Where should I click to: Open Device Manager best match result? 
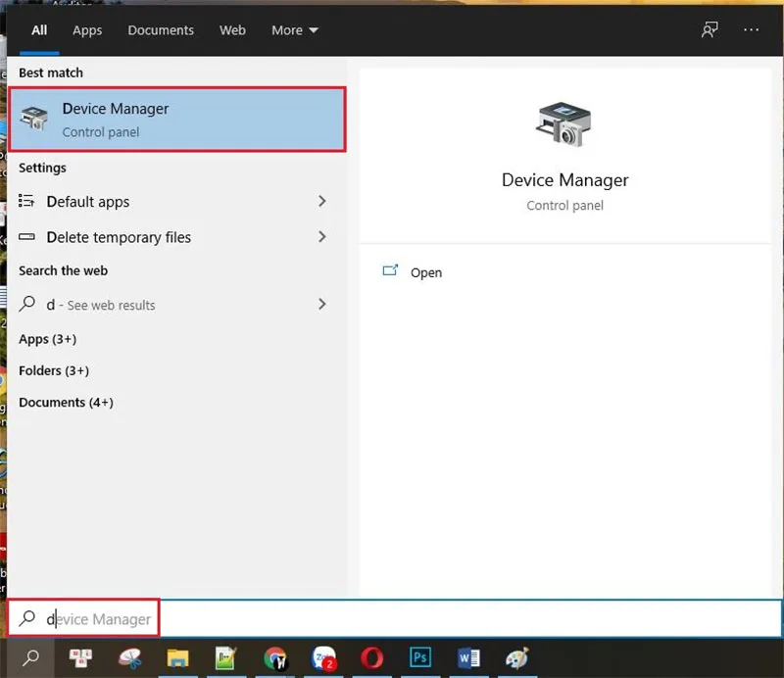click(177, 120)
